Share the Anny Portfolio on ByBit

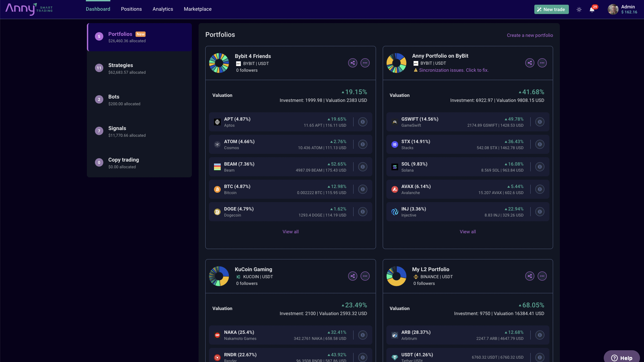click(530, 63)
